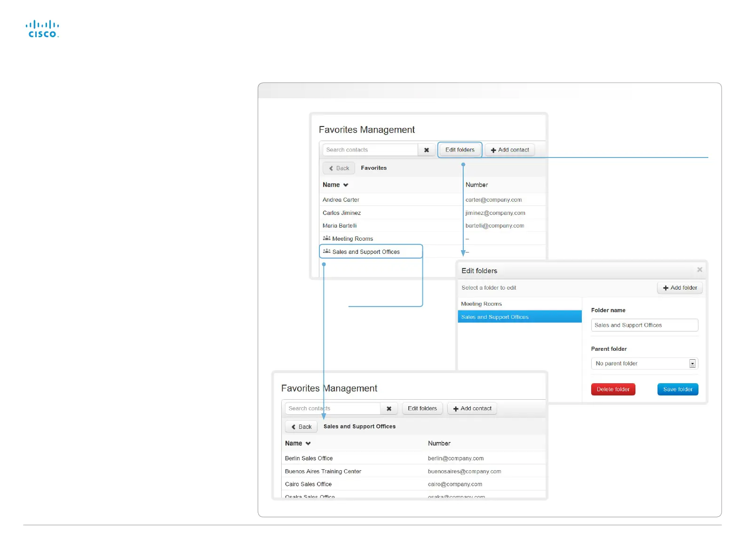745x560 pixels.
Task: Click bartelli@company.com number
Action: (x=495, y=226)
